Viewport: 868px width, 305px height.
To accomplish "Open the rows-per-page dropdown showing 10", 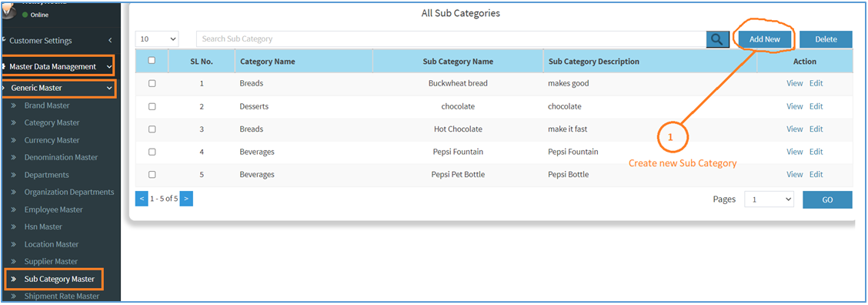I will [x=158, y=39].
